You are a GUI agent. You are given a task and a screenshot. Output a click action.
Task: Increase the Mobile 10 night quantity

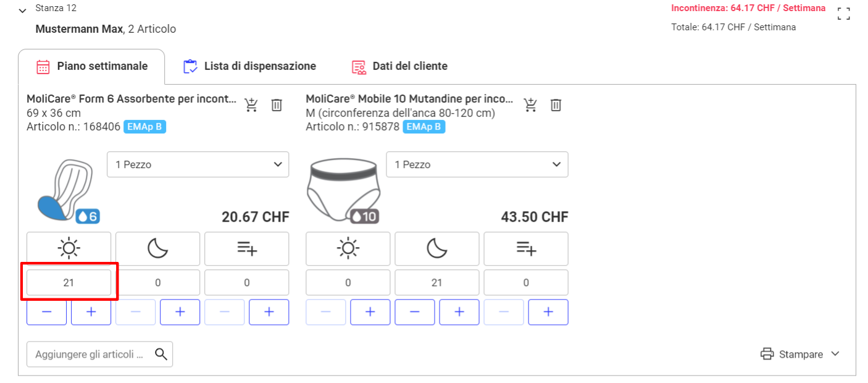click(x=459, y=312)
